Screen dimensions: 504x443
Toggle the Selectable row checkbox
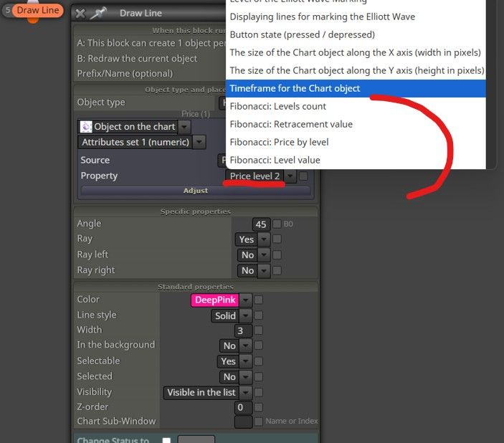[x=258, y=361]
